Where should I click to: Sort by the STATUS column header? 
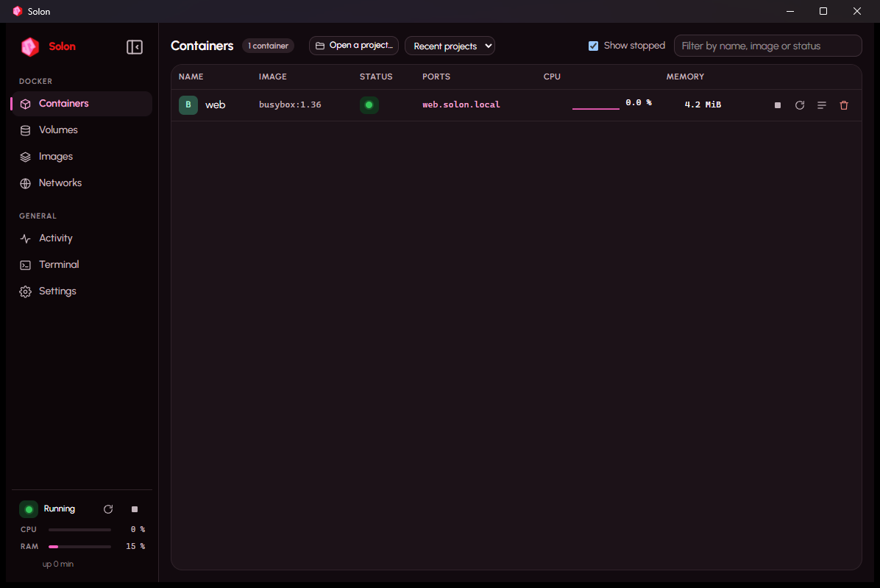[376, 77]
